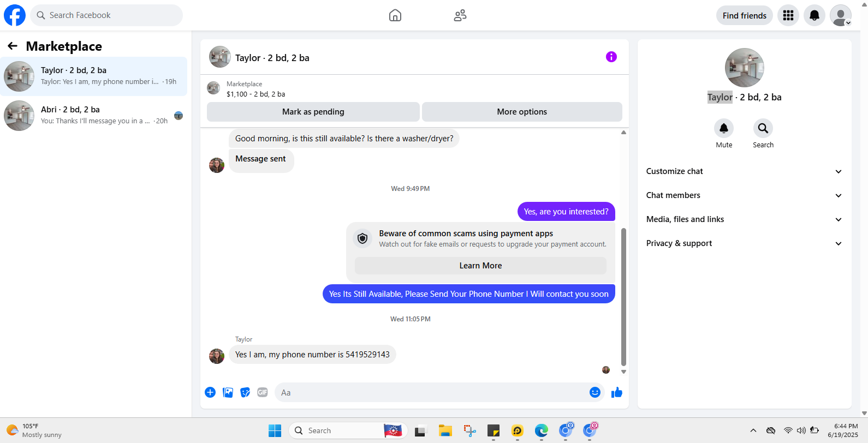This screenshot has width=868, height=443.
Task: Open the account profile menu
Action: point(841,15)
